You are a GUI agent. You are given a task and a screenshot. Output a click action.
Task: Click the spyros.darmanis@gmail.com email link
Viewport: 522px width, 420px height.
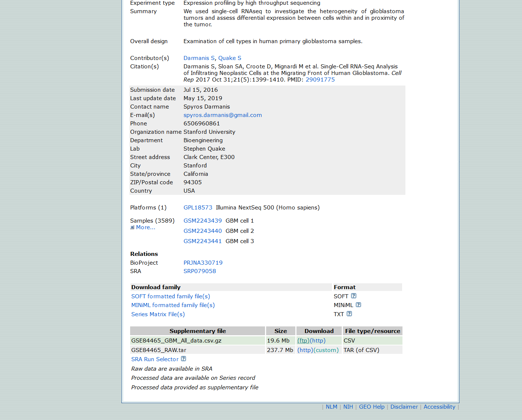click(x=222, y=115)
